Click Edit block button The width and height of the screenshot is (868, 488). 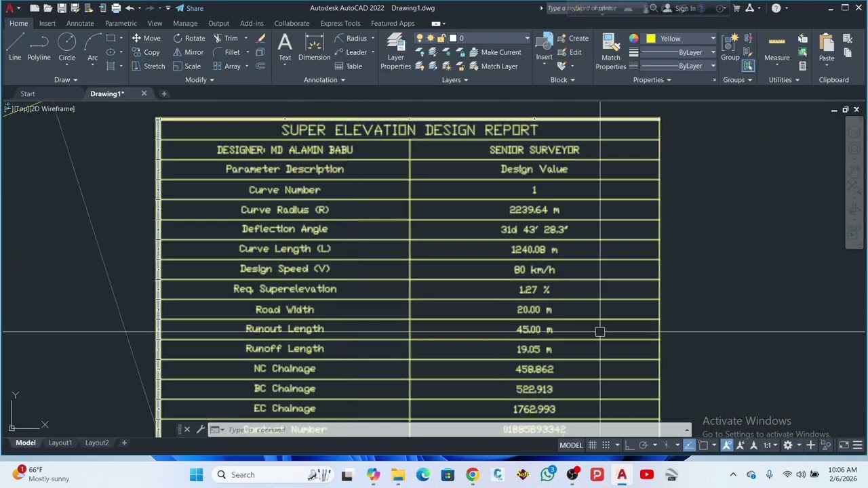pos(569,52)
